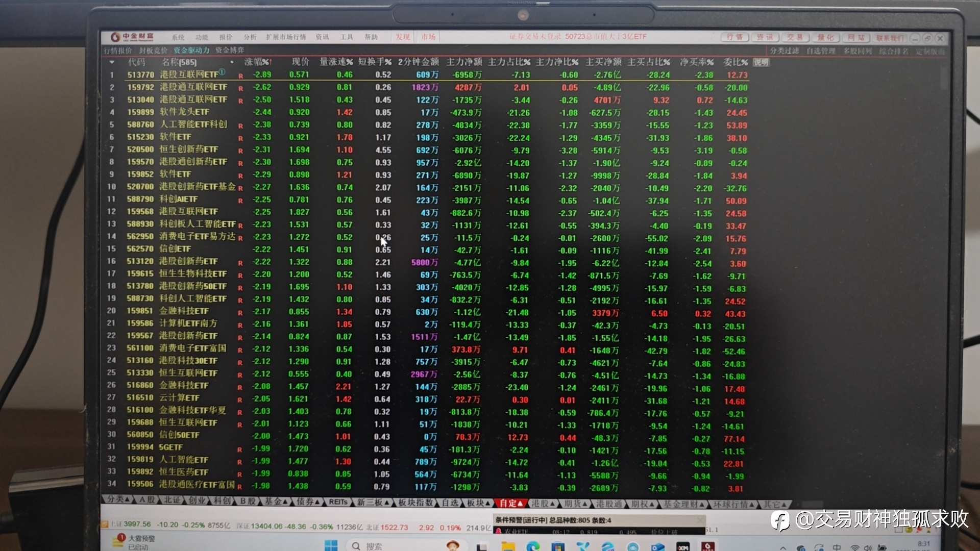Click the XM app taskbar icon

682,547
